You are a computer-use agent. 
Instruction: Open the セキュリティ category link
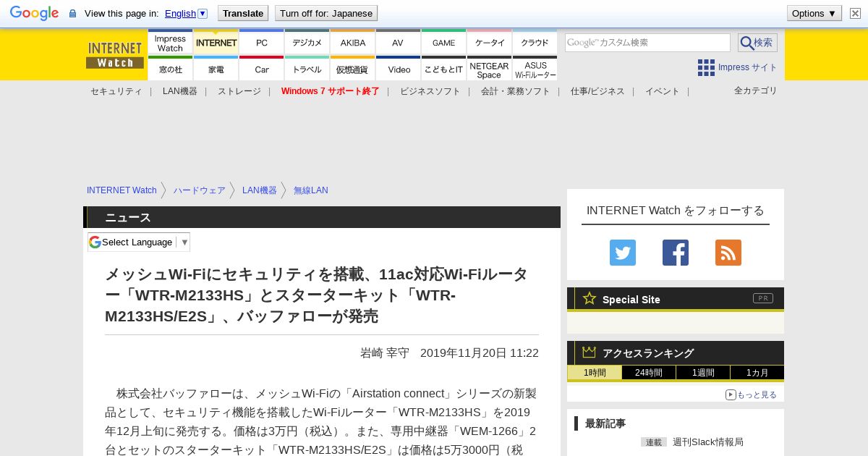[x=116, y=91]
